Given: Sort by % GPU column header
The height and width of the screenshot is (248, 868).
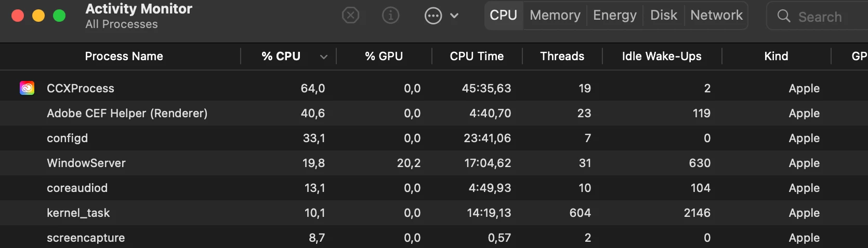Looking at the screenshot, I should 384,56.
